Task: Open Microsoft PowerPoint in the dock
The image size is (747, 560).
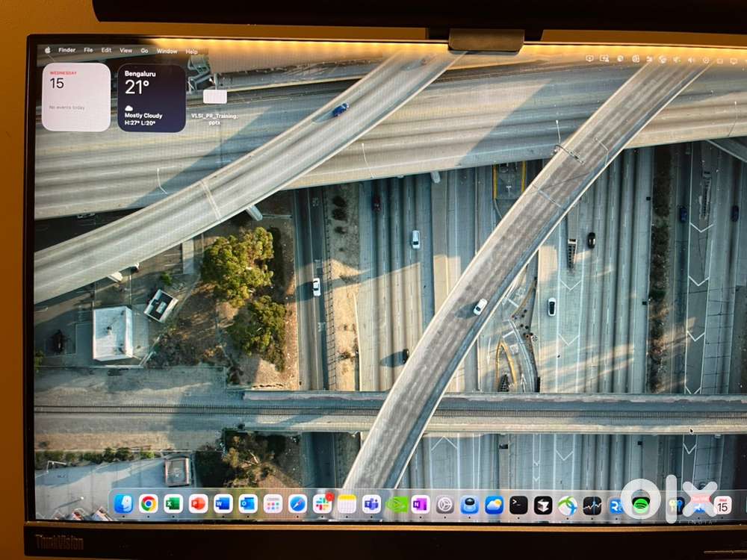Action: (x=198, y=504)
